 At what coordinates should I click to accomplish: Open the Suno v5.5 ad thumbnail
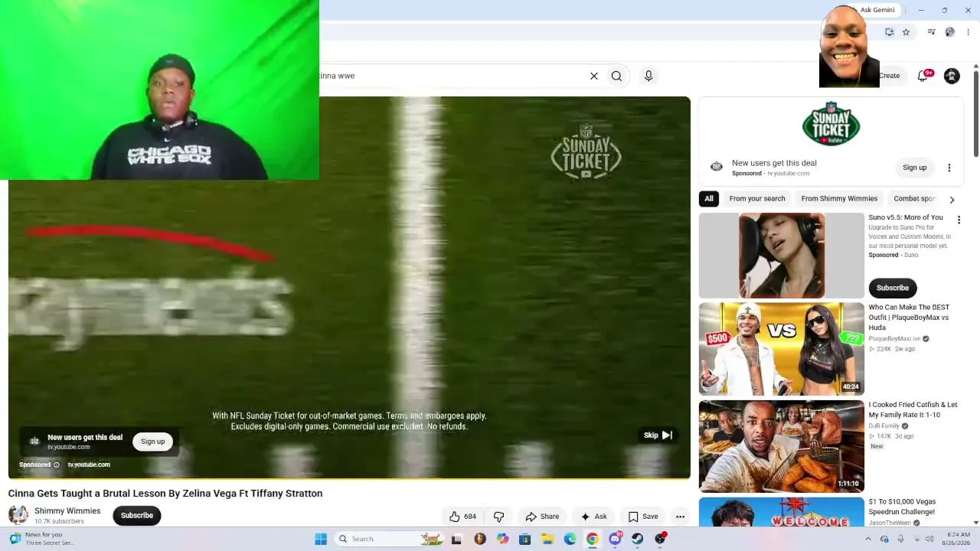(x=782, y=256)
